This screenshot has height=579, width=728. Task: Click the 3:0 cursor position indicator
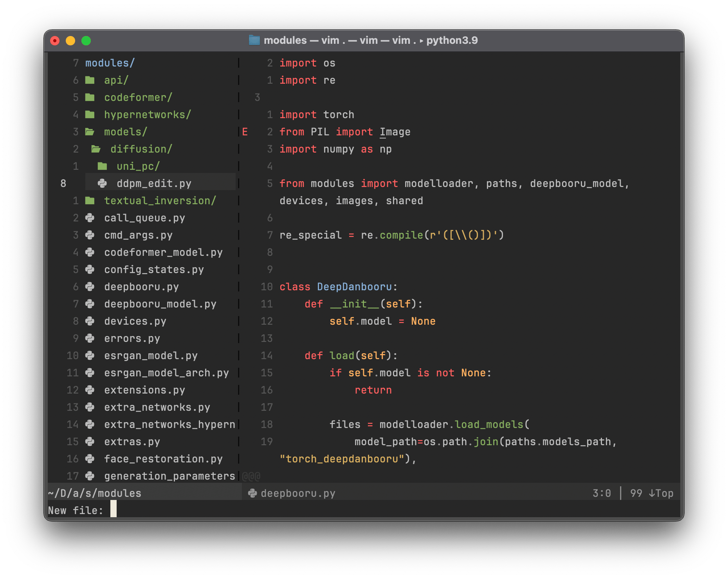[x=602, y=493]
